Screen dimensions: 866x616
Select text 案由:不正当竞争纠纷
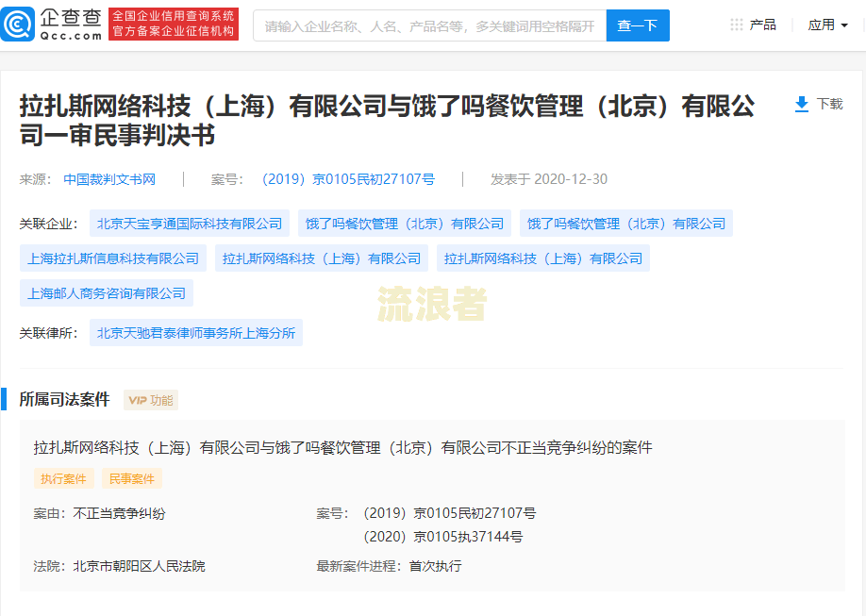coord(99,513)
